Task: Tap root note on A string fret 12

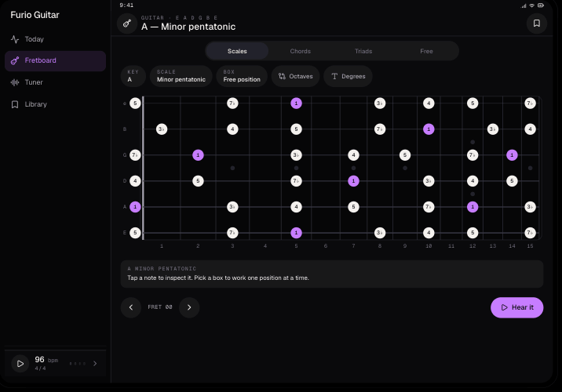Action: (x=473, y=207)
